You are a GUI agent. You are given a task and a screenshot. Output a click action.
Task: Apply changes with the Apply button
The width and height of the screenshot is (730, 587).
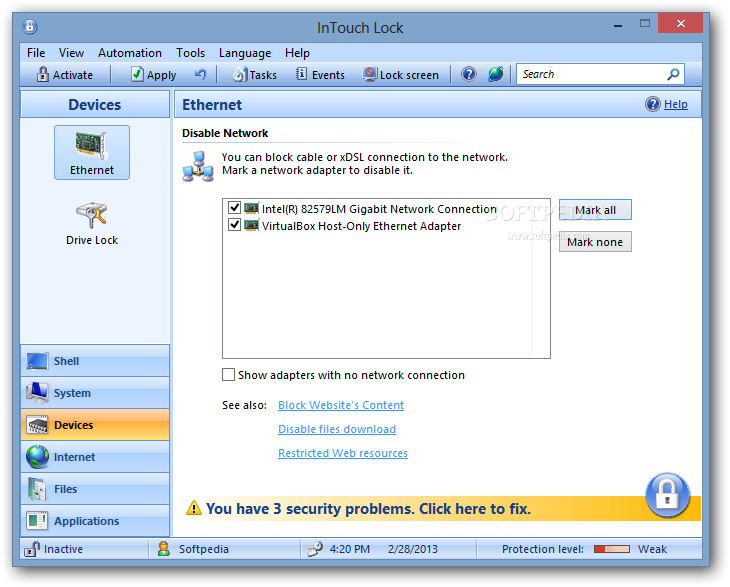[154, 74]
